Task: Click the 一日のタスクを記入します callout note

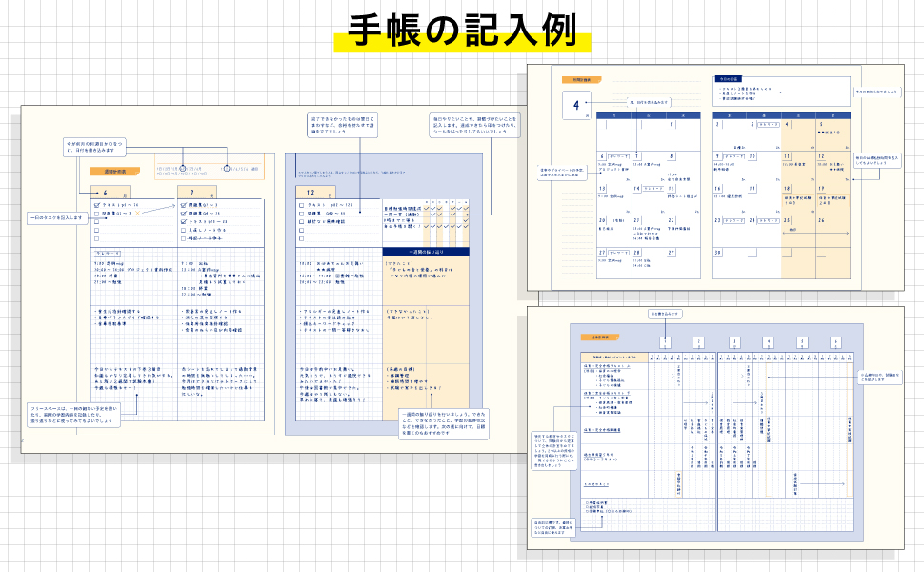Action: point(59,217)
